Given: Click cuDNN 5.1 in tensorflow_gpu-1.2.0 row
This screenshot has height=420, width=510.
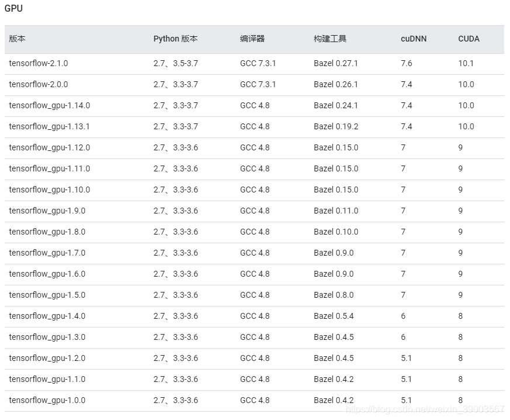Looking at the screenshot, I should [x=406, y=358].
